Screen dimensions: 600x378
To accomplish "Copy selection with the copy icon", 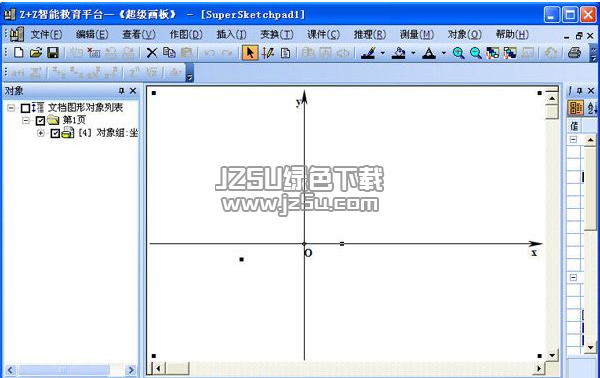I will click(169, 52).
